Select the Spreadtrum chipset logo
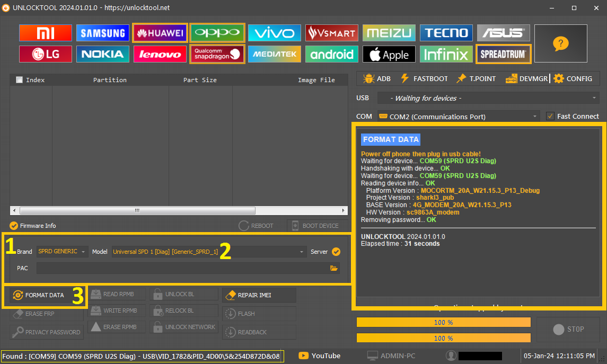This screenshot has width=607, height=364. (504, 54)
